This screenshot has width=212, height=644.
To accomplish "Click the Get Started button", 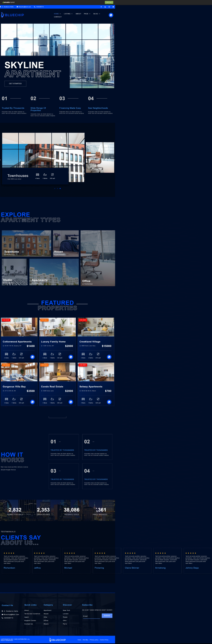I will coord(15,84).
